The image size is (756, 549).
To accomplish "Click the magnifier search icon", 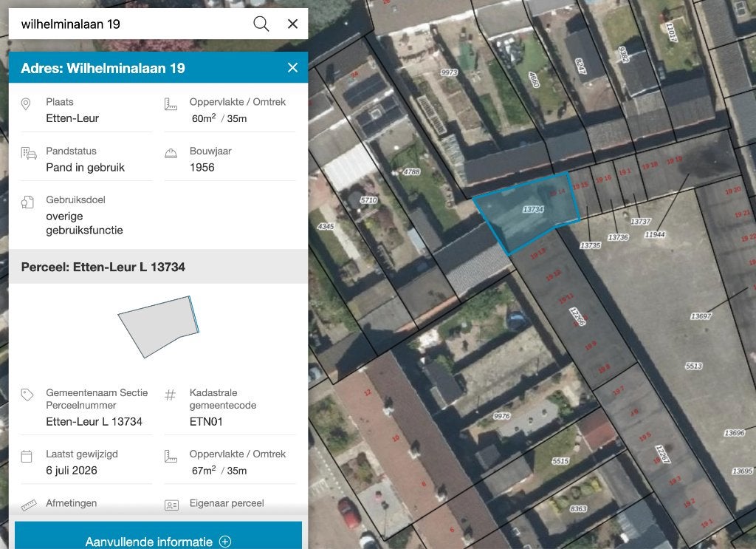I will pos(261,24).
